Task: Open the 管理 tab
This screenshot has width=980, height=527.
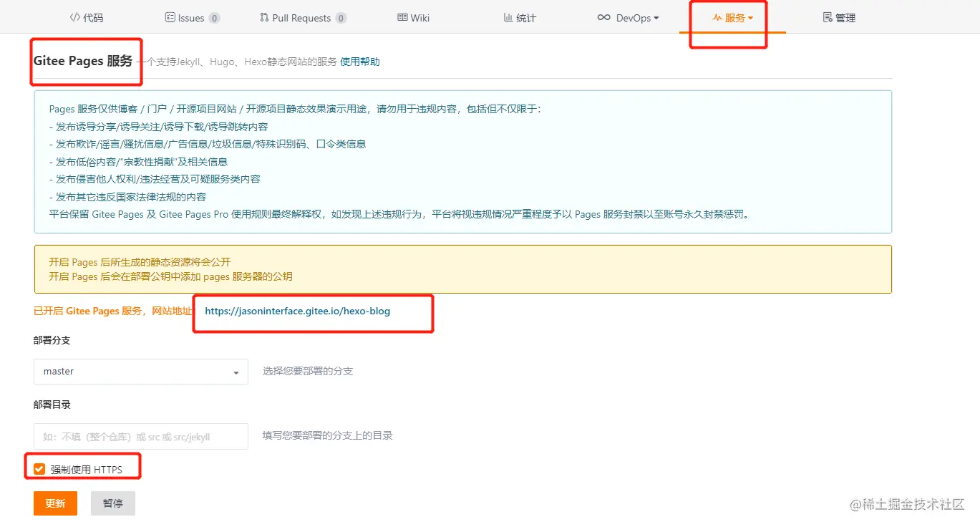Action: [839, 18]
